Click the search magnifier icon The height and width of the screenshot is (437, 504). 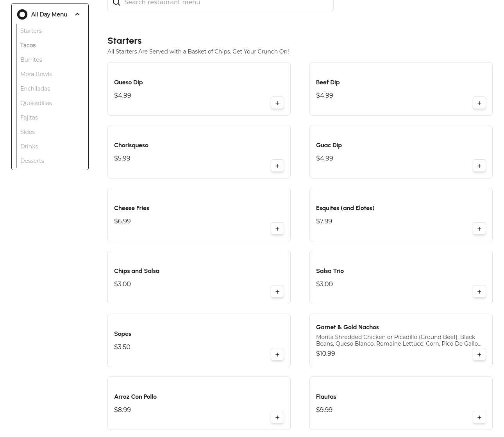pyautogui.click(x=116, y=3)
